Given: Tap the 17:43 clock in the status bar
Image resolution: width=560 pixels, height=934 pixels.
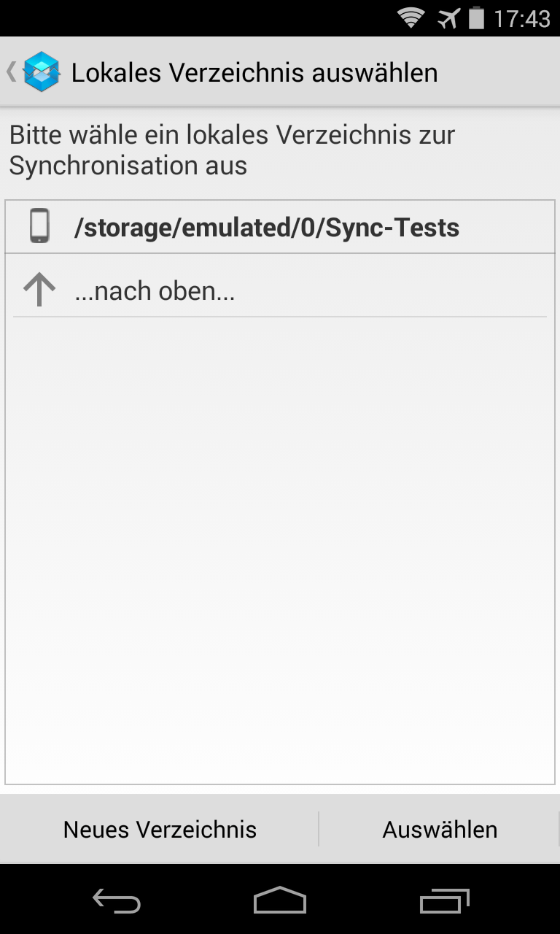Looking at the screenshot, I should 522,18.
